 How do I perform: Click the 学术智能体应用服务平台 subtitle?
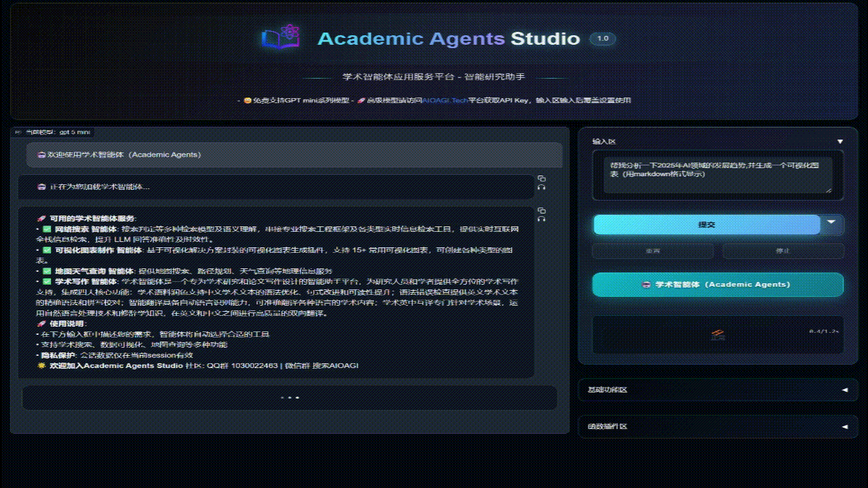coord(434,77)
